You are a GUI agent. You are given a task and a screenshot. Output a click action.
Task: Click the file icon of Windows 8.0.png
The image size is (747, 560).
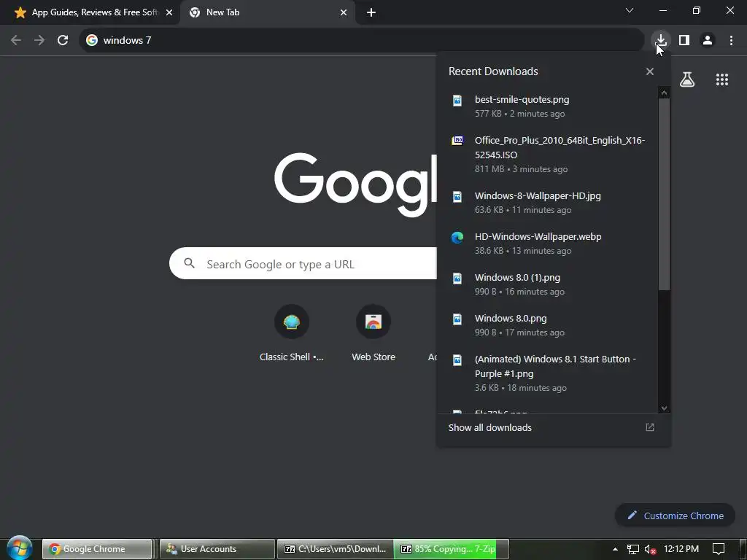457,319
